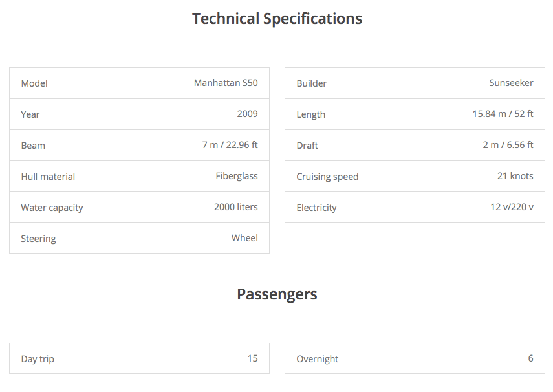This screenshot has height=392, width=553.
Task: Click the 12 v/220 v electricity value
Action: (510, 207)
